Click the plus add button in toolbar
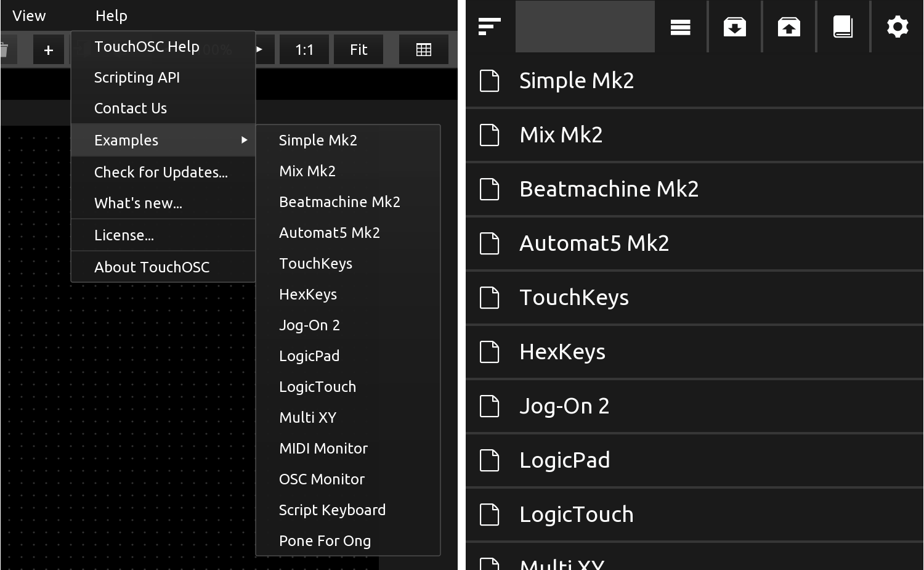 pos(49,50)
